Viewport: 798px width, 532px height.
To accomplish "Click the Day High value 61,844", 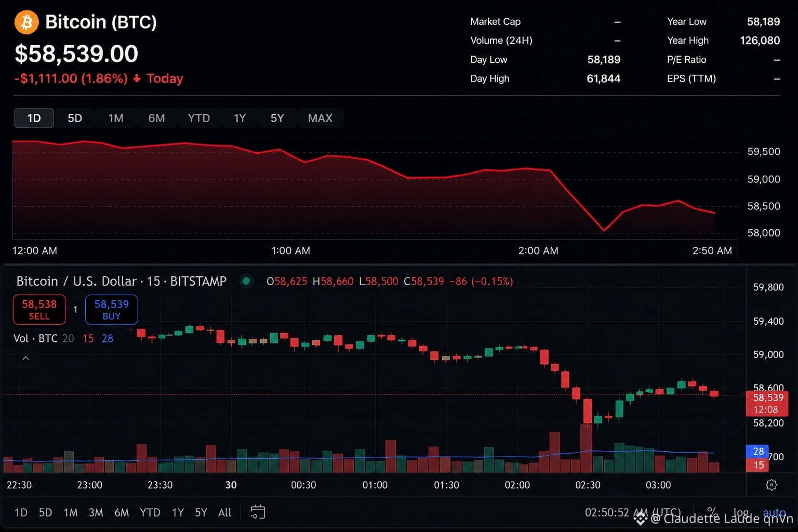I will pos(603,78).
